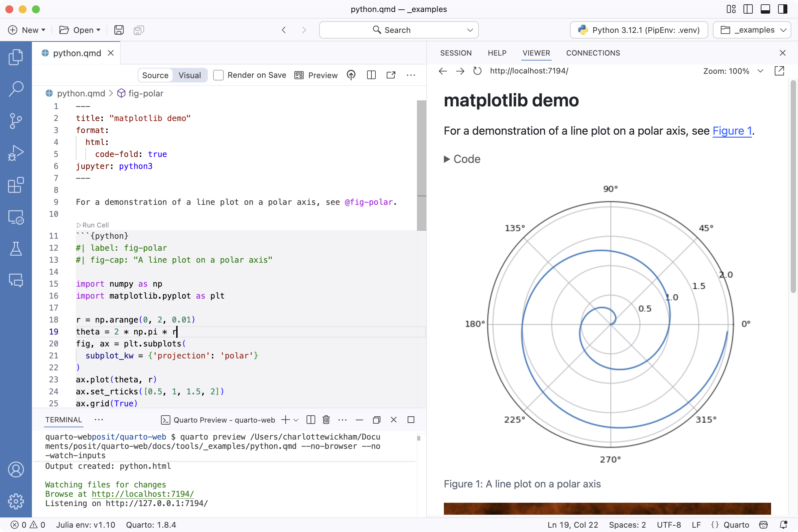Follow the Figure 1 link in viewer
This screenshot has height=532, width=798.
pyautogui.click(x=732, y=131)
